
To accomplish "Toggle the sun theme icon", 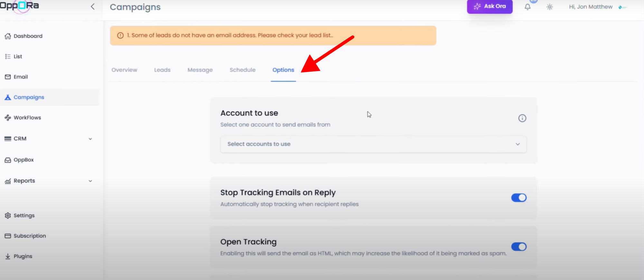I will pyautogui.click(x=550, y=7).
